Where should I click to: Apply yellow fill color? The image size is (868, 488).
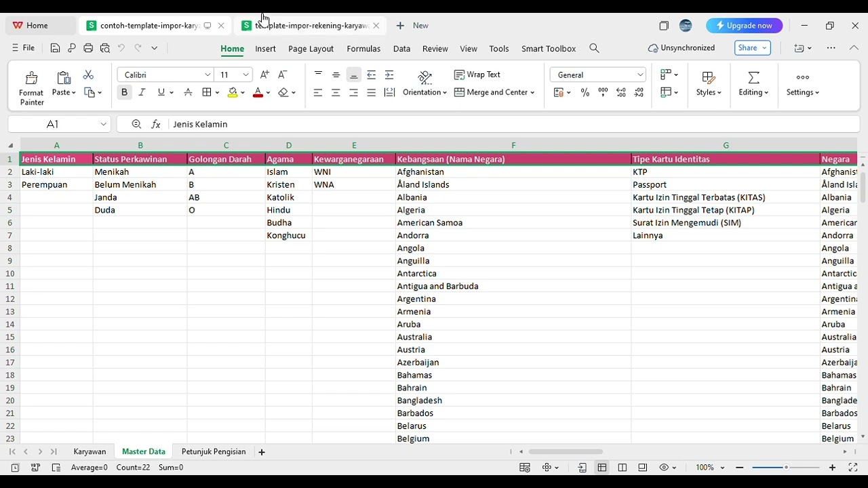(233, 92)
